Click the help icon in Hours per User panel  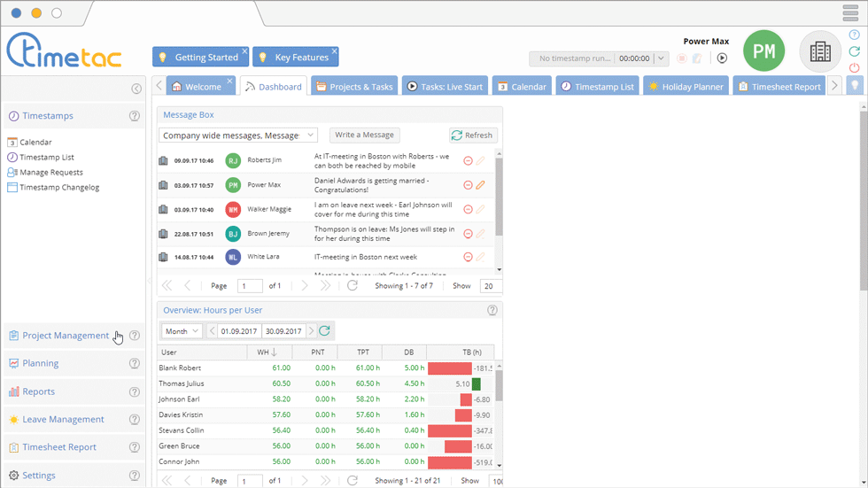coord(492,310)
